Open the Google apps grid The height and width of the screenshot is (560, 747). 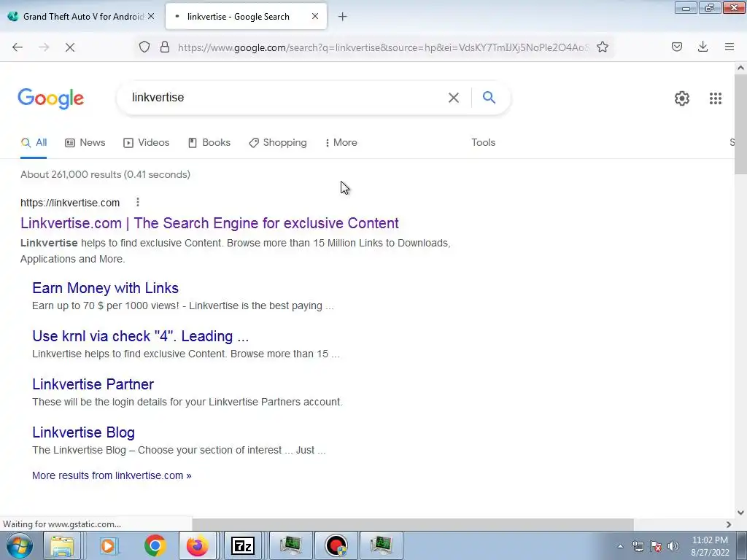click(x=715, y=98)
